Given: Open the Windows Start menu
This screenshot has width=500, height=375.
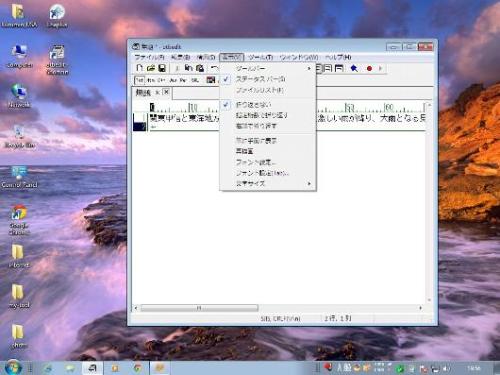Looking at the screenshot, I should pos(13,367).
